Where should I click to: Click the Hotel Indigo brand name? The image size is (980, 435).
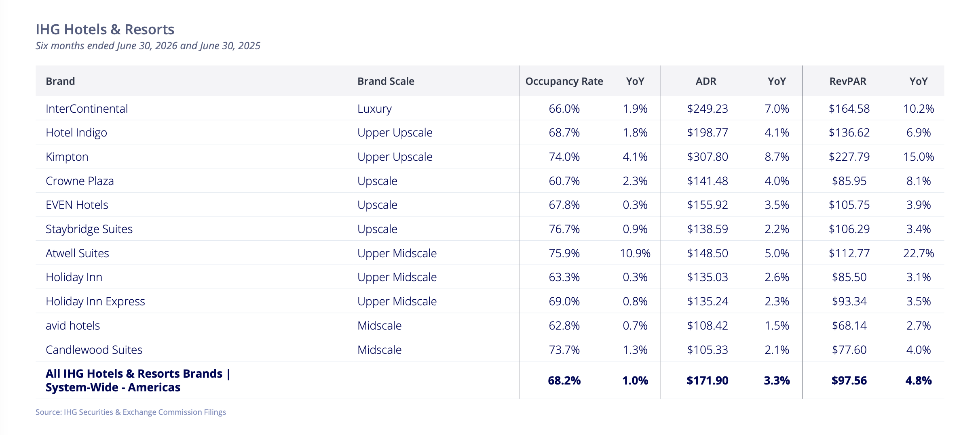76,132
